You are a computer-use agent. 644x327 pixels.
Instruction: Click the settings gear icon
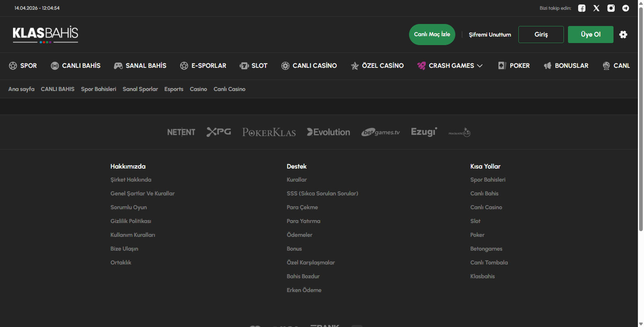tap(623, 35)
